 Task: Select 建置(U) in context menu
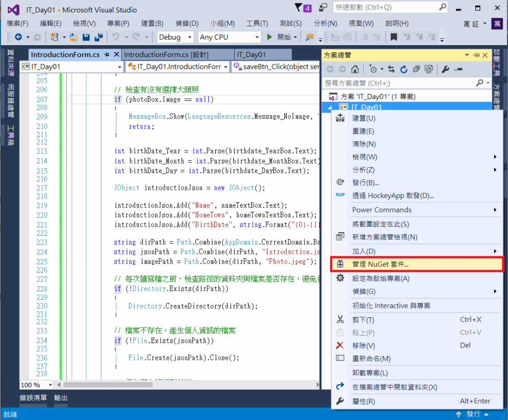(x=417, y=118)
